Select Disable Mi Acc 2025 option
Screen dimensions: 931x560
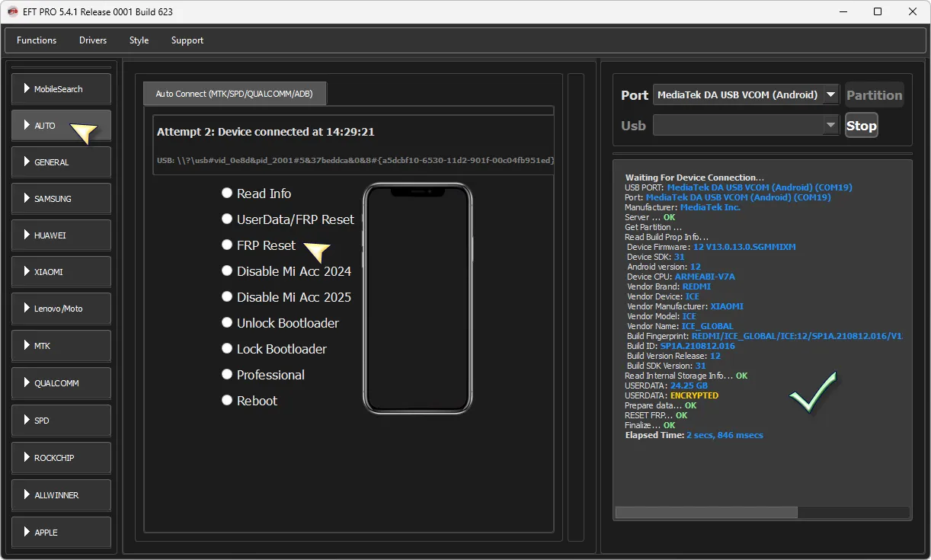227,297
